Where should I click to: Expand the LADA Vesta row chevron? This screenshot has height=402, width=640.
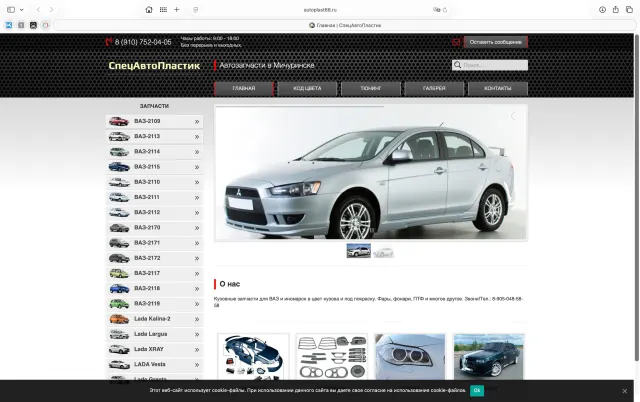point(197,365)
